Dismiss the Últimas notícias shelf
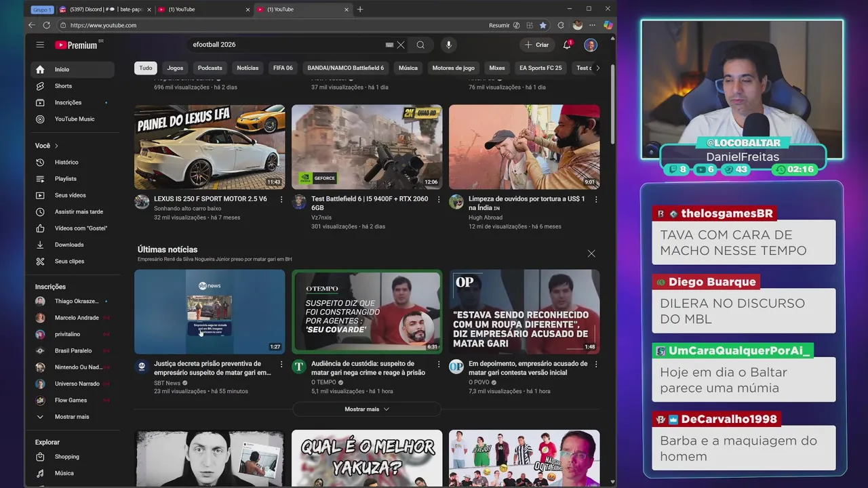 click(x=591, y=253)
